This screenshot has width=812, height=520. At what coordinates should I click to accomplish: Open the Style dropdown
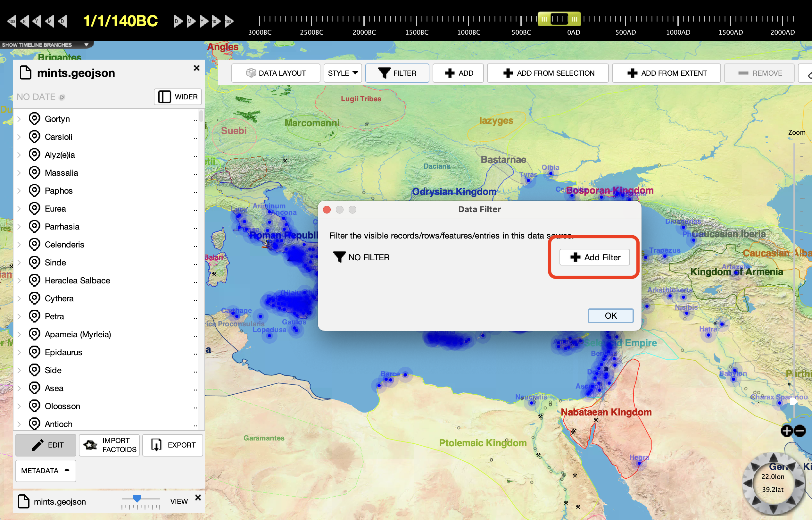coord(342,73)
